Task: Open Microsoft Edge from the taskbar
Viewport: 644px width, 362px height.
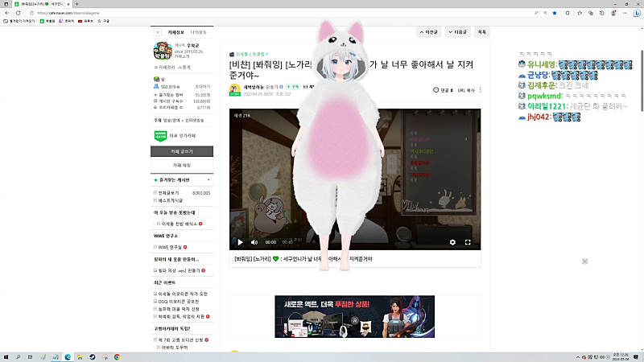Action: (68, 357)
